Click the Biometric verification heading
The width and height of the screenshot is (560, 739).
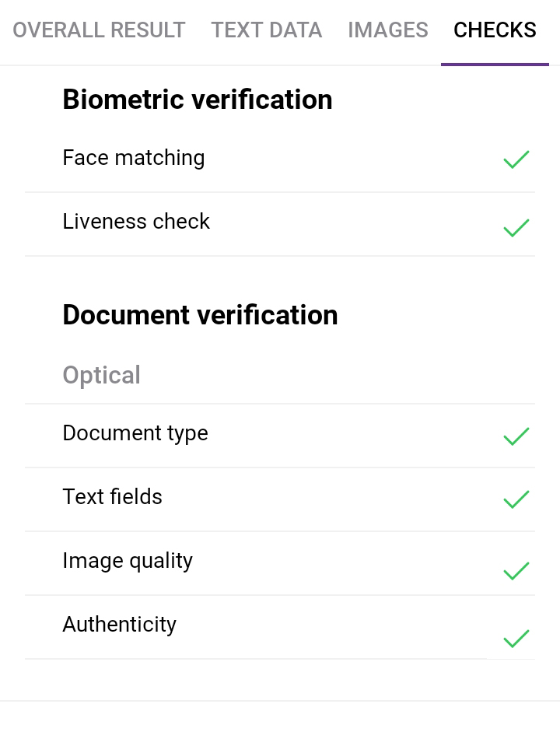[x=198, y=100]
